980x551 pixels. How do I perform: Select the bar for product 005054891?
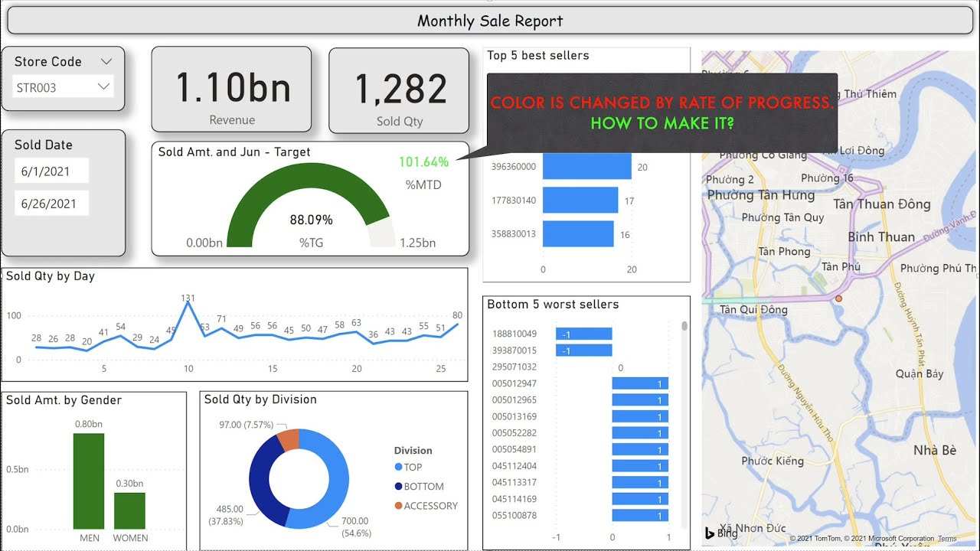641,449
